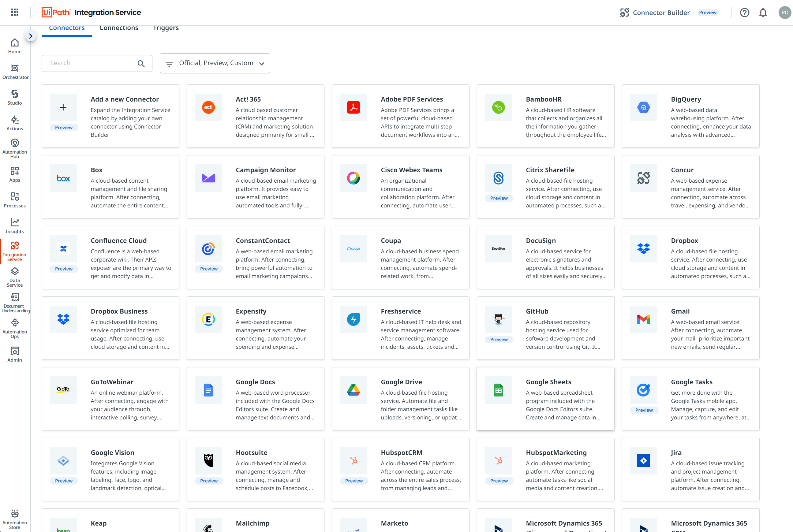Open Processes from the sidebar
This screenshot has height=532, width=793.
pyautogui.click(x=15, y=200)
